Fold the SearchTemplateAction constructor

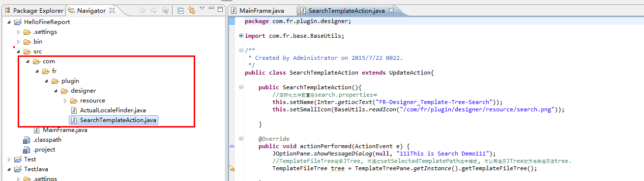[x=240, y=87]
